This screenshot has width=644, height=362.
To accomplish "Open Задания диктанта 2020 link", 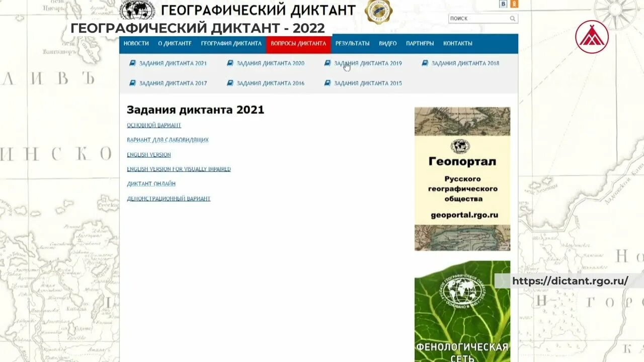I will point(271,63).
